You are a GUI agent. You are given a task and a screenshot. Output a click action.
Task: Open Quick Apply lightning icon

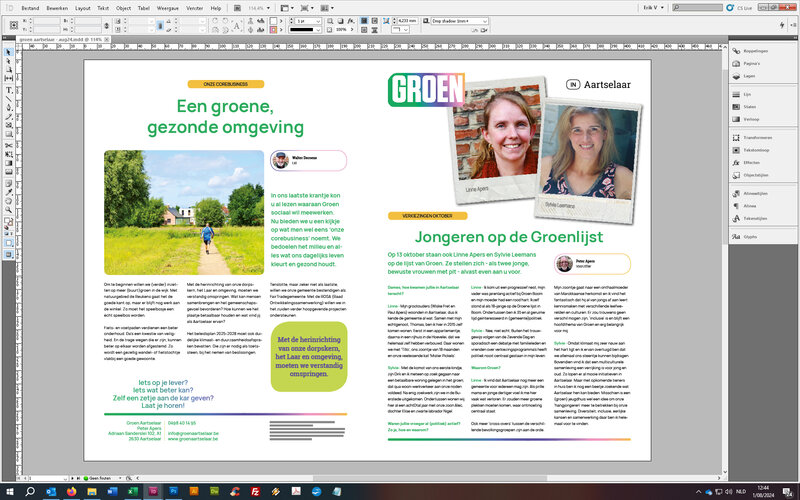click(x=782, y=25)
